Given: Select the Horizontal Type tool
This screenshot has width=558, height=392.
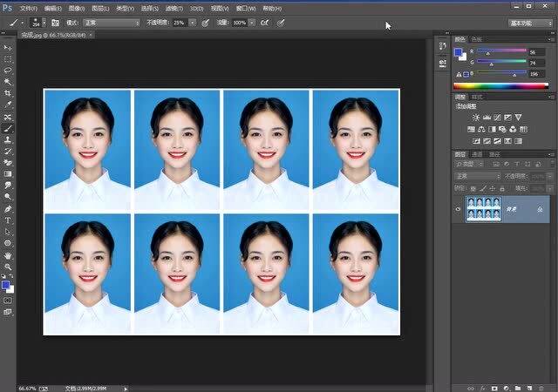Looking at the screenshot, I should [x=8, y=220].
